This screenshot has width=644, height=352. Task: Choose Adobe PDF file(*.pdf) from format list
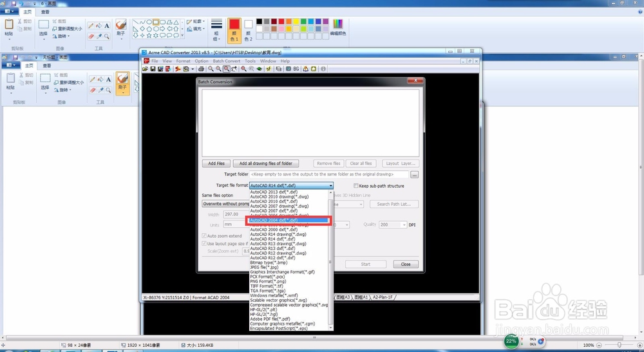click(270, 319)
